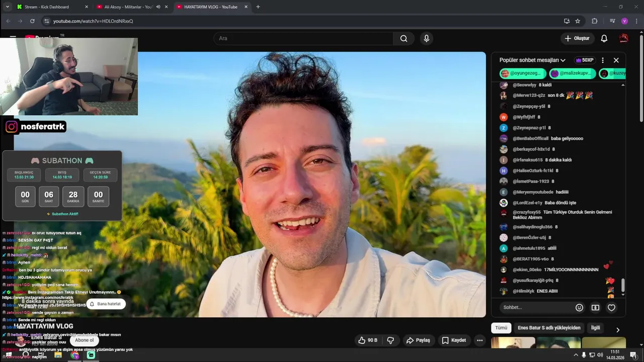
Task: Open the account avatar menu on YouTube
Action: [624, 38]
